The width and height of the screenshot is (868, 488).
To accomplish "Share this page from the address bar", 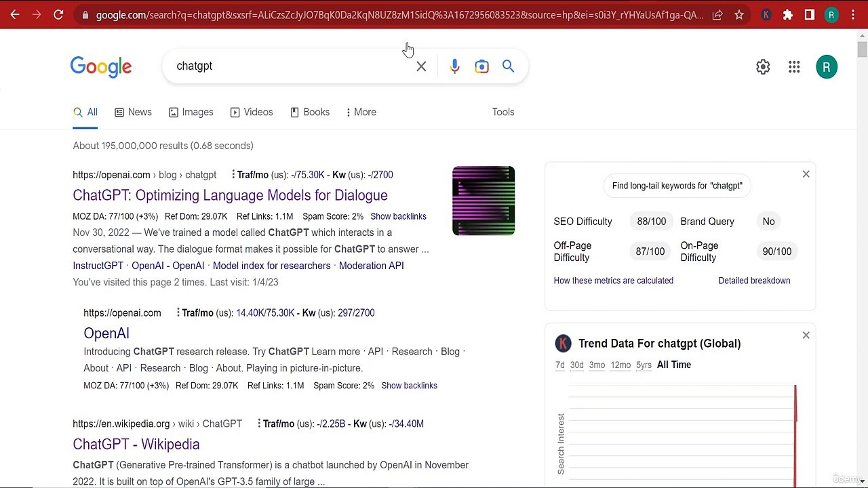I will pyautogui.click(x=717, y=14).
